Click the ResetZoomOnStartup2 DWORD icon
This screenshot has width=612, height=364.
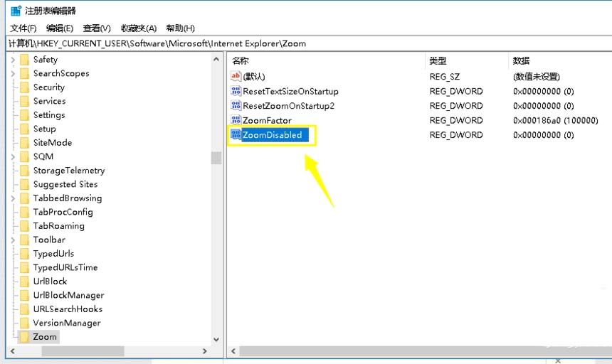[236, 106]
